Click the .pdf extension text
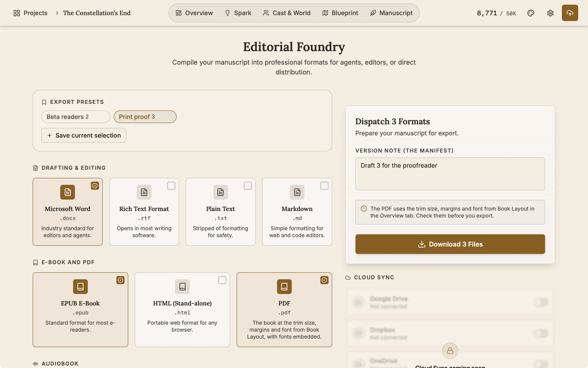 pos(284,313)
